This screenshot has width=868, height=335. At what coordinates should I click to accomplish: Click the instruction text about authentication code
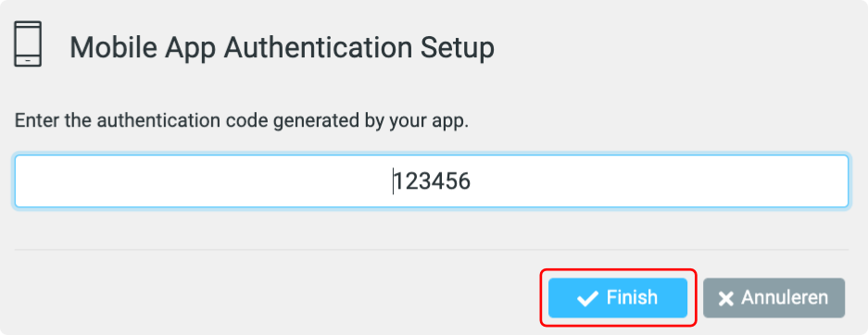tap(242, 121)
